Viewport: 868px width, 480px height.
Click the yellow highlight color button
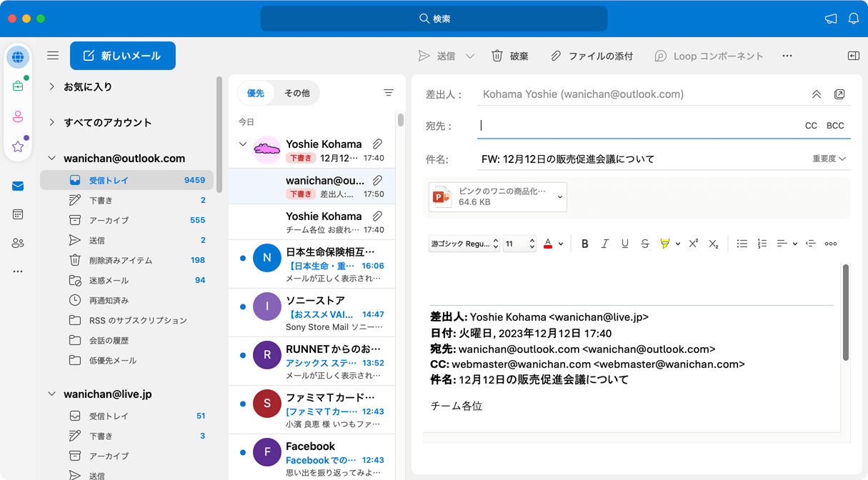coord(665,244)
